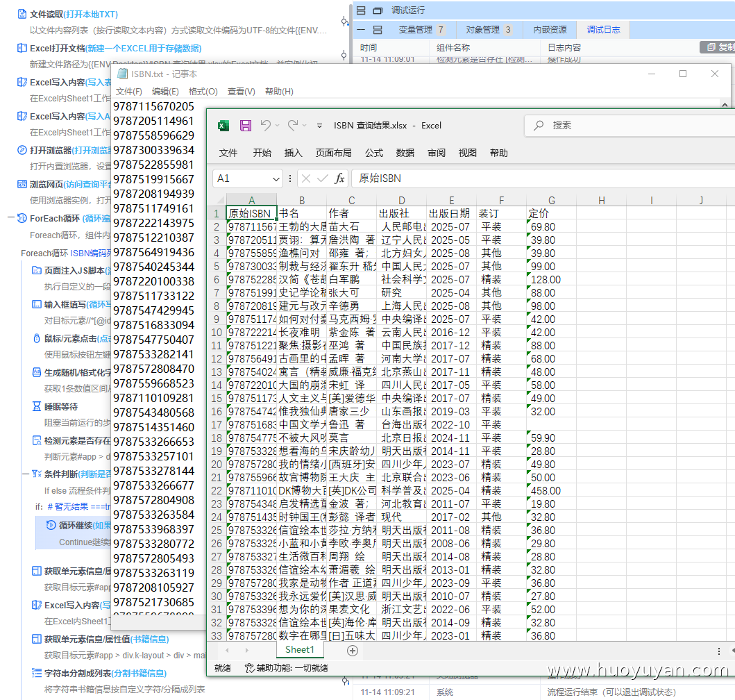Open the Notepad 文件(F) menu

[129, 92]
